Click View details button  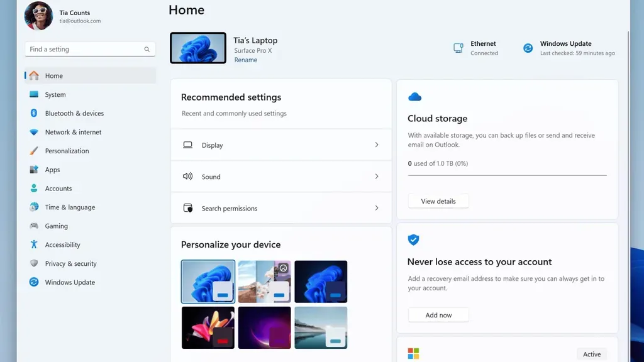pos(438,201)
